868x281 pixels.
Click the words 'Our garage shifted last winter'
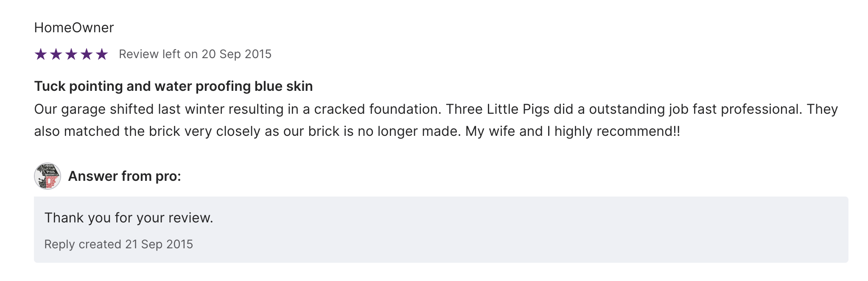click(x=129, y=110)
